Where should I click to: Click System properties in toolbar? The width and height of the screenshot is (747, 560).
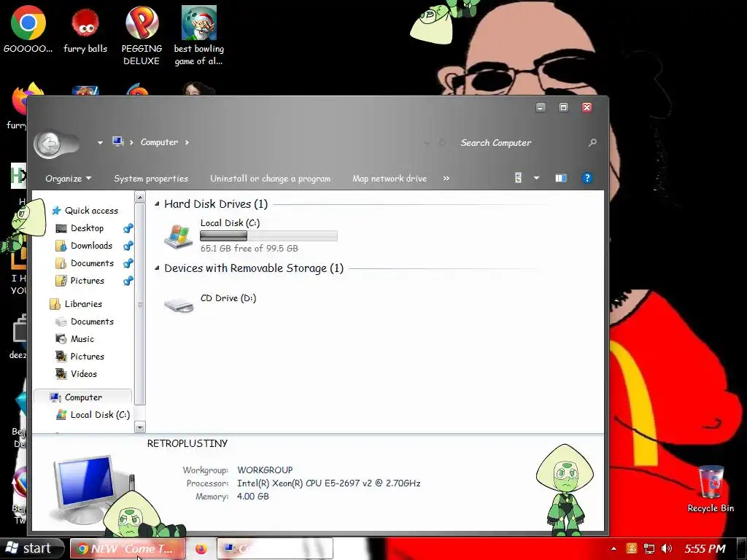(151, 179)
